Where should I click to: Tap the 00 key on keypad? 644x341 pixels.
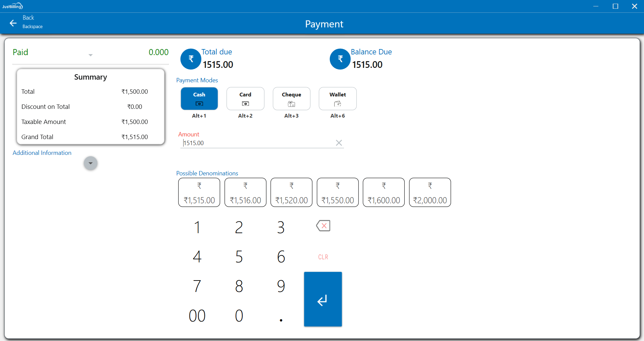(x=197, y=316)
